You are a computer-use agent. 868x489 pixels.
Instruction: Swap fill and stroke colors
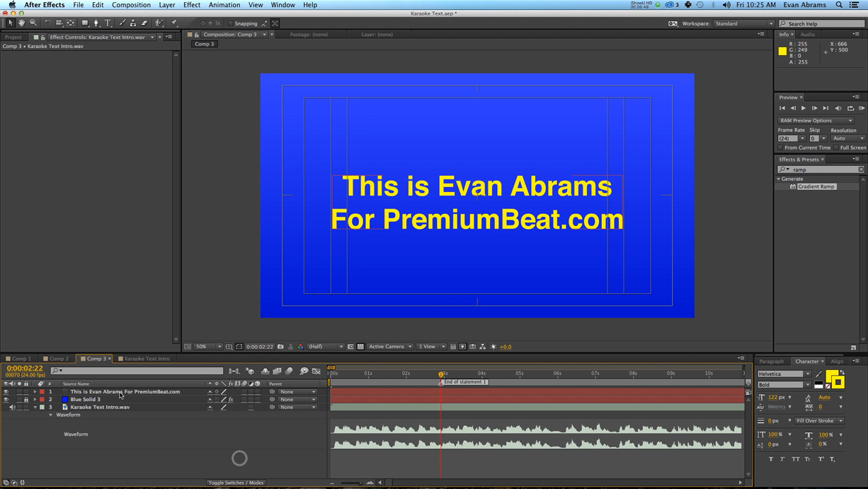tap(842, 372)
